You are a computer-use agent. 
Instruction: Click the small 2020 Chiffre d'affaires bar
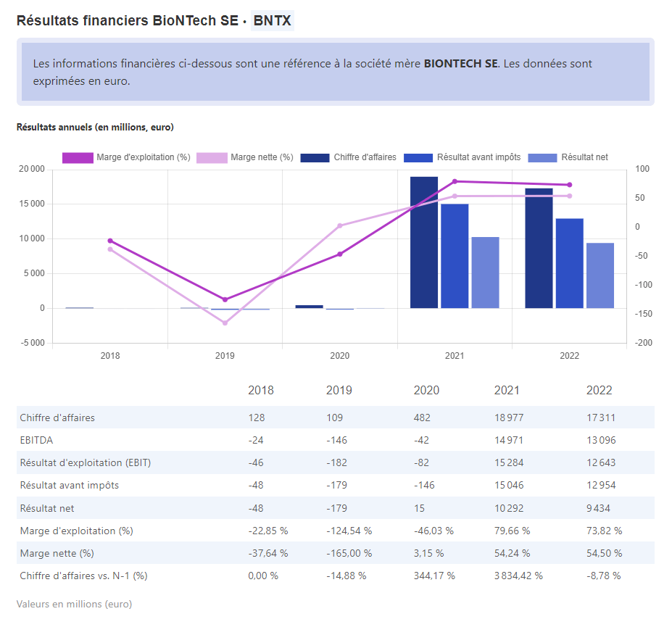click(x=310, y=307)
